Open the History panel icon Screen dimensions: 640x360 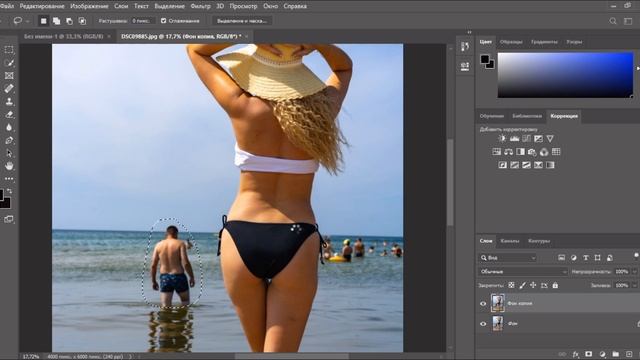[x=464, y=47]
